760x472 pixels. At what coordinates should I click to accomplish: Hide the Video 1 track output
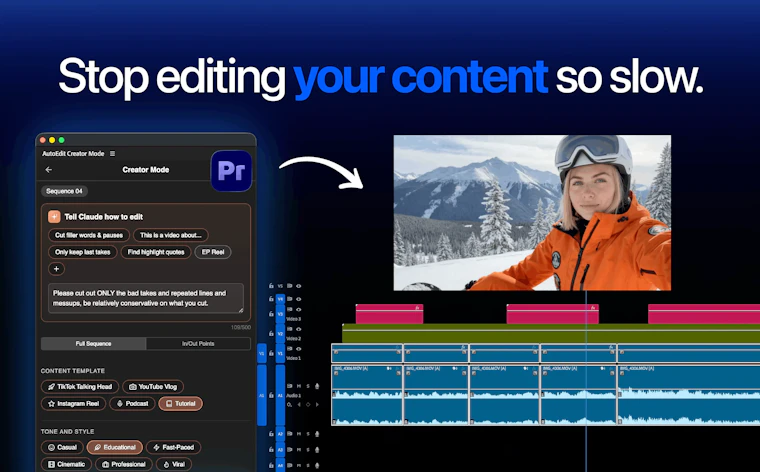click(x=299, y=348)
